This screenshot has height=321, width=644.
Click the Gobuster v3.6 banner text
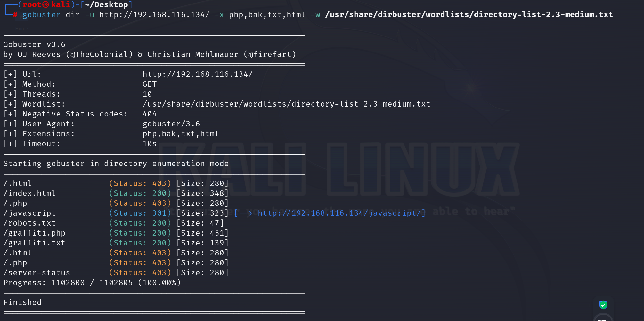point(34,44)
